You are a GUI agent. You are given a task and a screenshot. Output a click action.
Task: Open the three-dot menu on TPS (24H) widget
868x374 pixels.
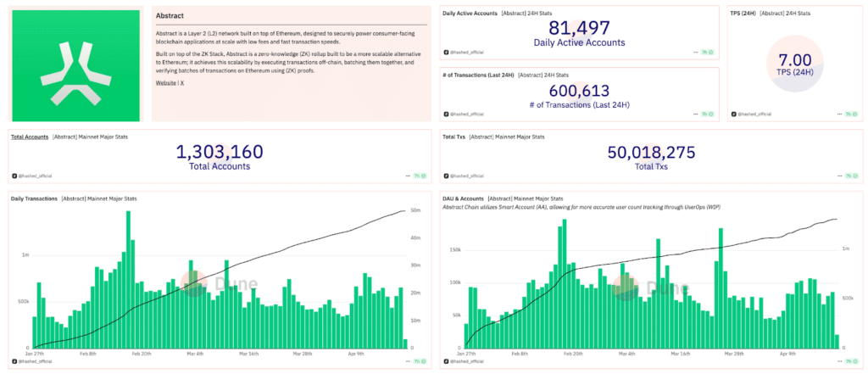[x=840, y=114]
